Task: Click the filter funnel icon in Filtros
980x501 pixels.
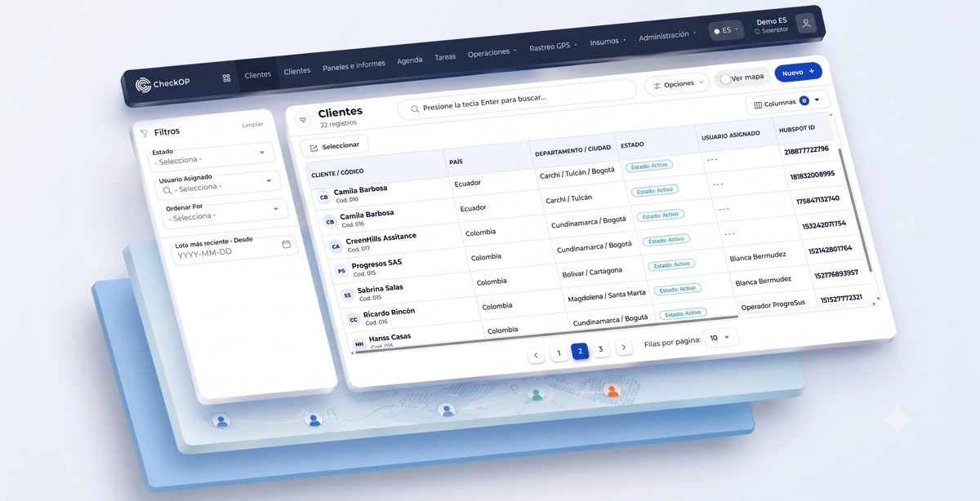Action: [x=145, y=133]
